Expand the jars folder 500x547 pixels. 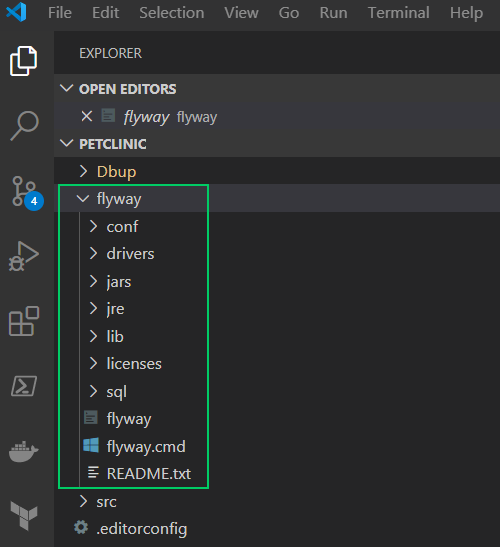tap(93, 281)
